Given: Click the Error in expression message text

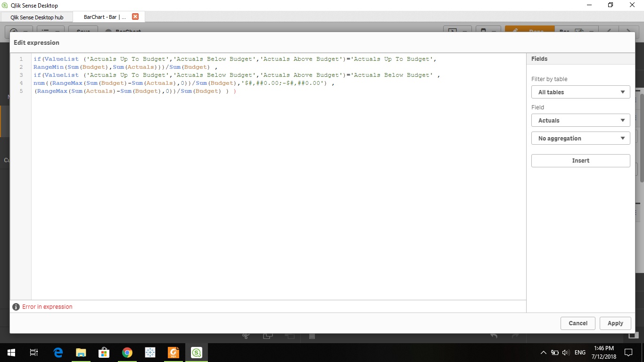Looking at the screenshot, I should [47, 307].
